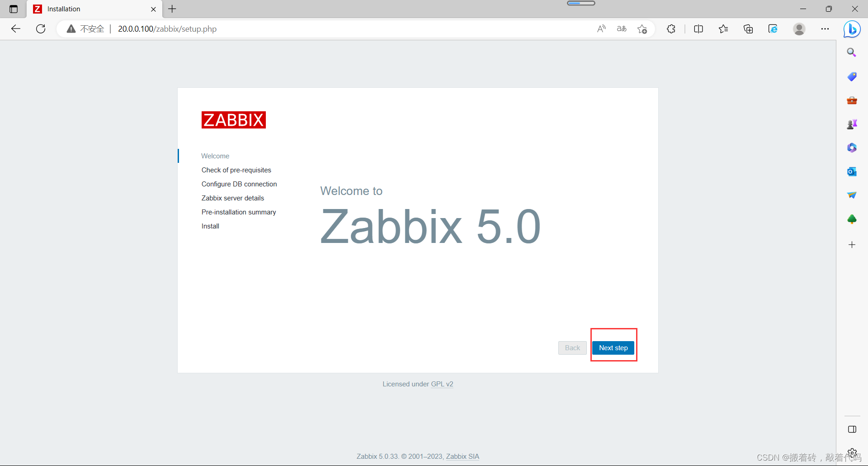Add this page to favorites
This screenshot has width=868, height=466.
642,29
